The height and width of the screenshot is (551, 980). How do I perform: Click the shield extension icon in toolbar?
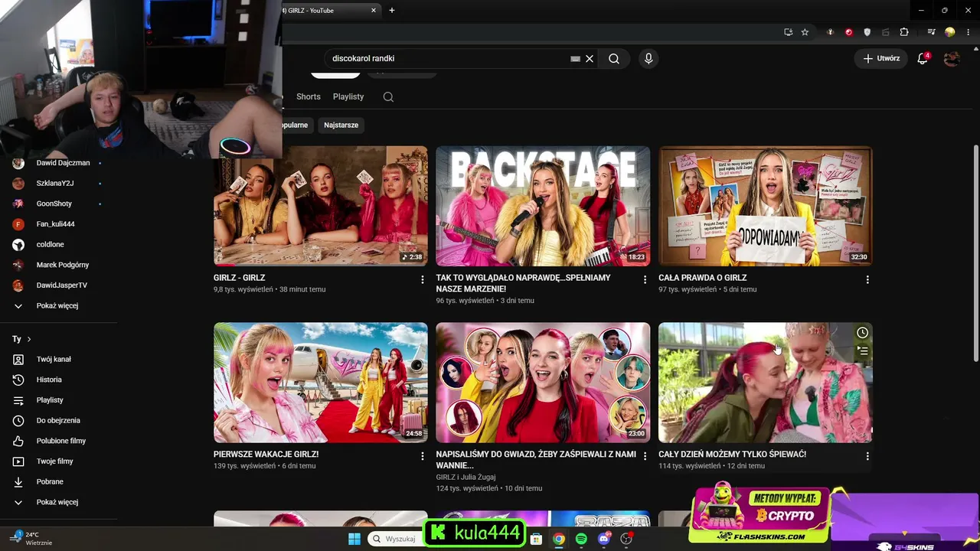[867, 32]
